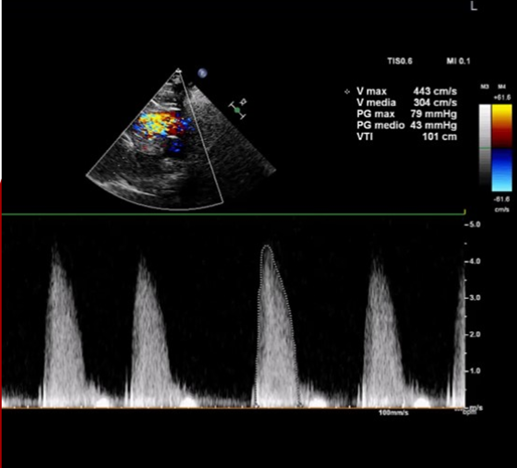Click the 100mm/s sweep speed label

(393, 413)
